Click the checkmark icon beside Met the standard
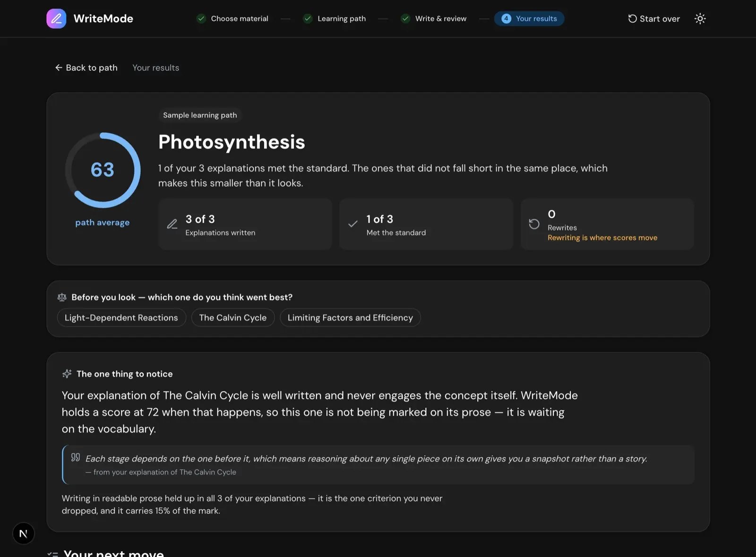Viewport: 756px width, 557px height. click(353, 224)
